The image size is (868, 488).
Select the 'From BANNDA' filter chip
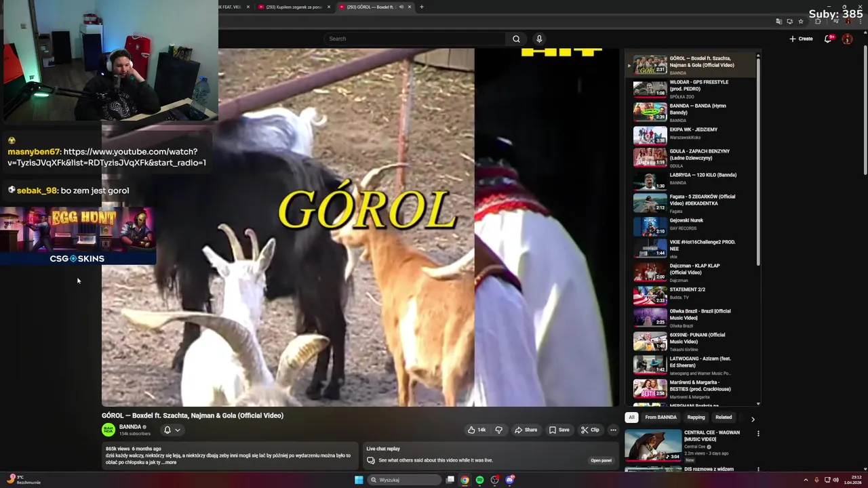(660, 418)
